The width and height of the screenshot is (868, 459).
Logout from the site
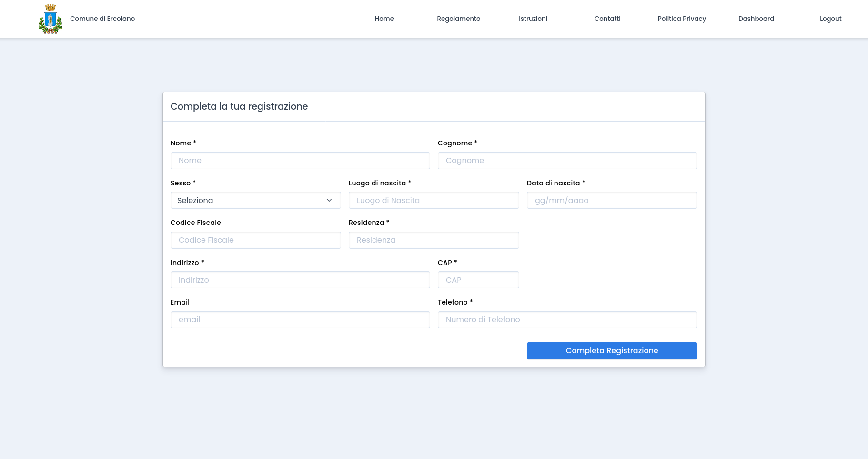830,19
